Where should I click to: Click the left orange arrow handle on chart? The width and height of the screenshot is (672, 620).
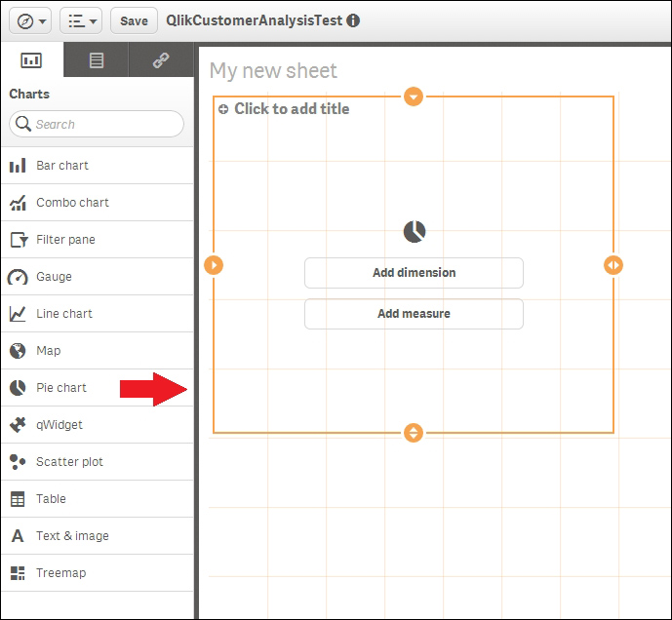coord(214,265)
